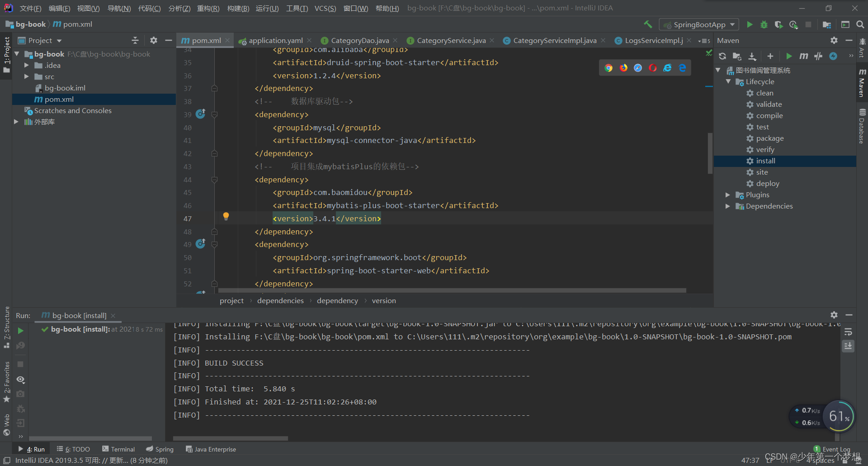Rerun bg-book install in Run panel
868x466 pixels.
tap(20, 331)
